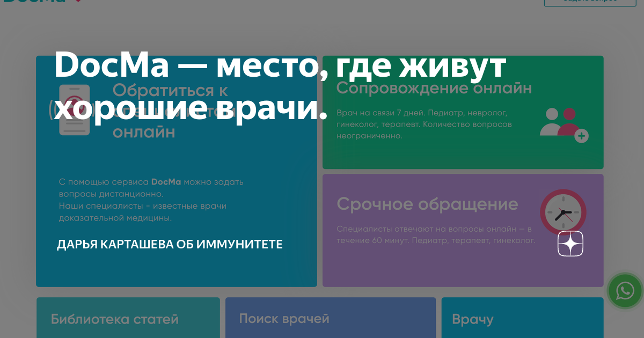Open the WhatsApp chat icon
This screenshot has width=644, height=338.
coord(624,291)
